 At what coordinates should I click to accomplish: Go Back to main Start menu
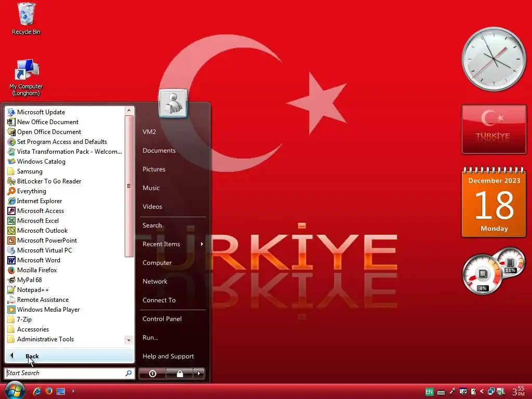click(x=70, y=356)
